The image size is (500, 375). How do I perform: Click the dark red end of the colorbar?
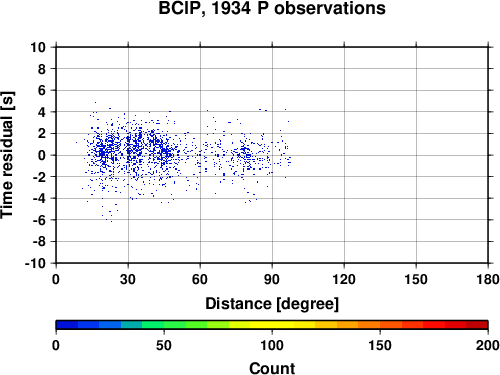pyautogui.click(x=477, y=325)
